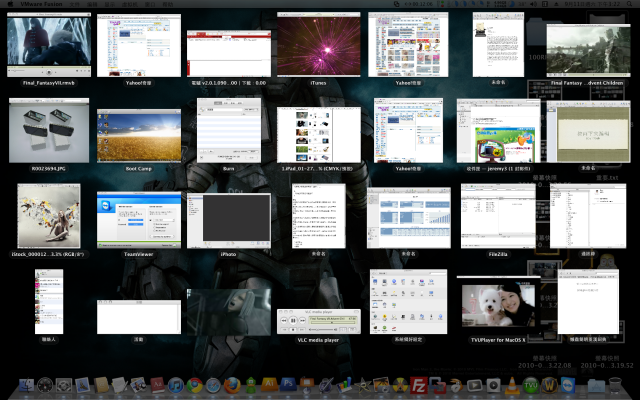Click the volume icon in the menu bar

[533, 4]
